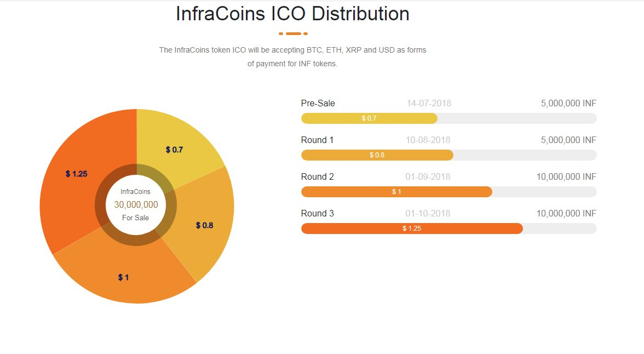The image size is (644, 354).
Task: Click the 01-10-2018 date for Round 3
Action: click(428, 213)
